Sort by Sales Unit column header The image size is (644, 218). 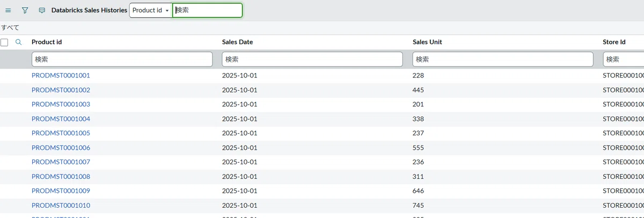(427, 42)
